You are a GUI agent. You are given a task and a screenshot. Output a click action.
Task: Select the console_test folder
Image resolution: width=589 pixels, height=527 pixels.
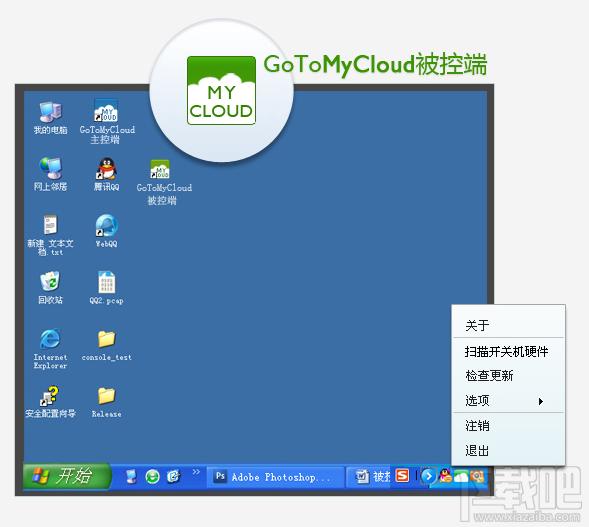coord(107,345)
